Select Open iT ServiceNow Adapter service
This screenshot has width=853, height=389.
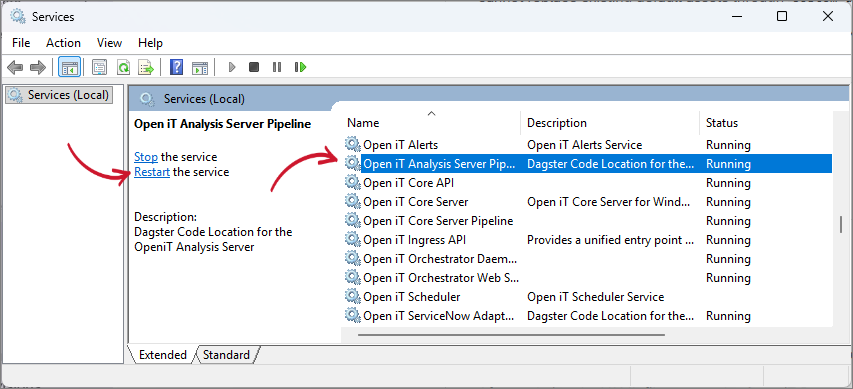588,316
